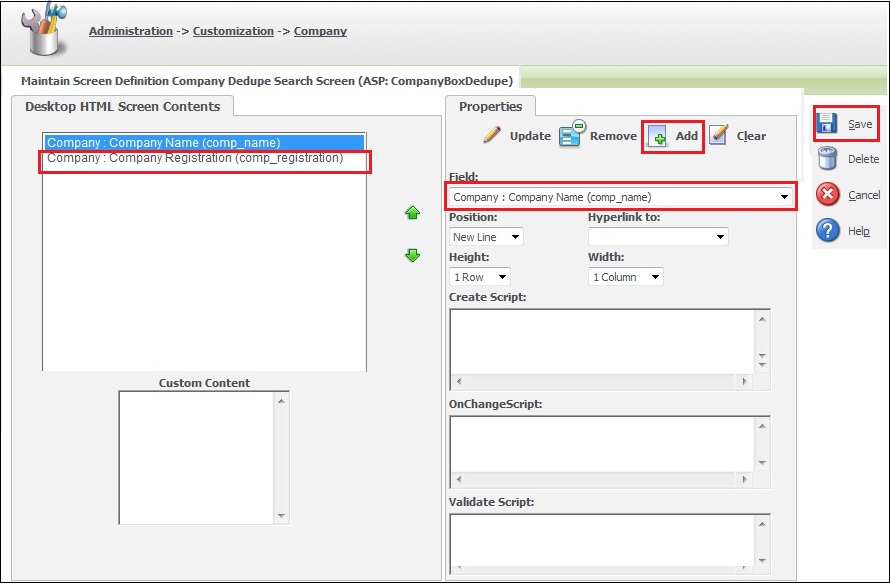The image size is (890, 584).
Task: Move selected field up with green arrow
Action: point(413,213)
